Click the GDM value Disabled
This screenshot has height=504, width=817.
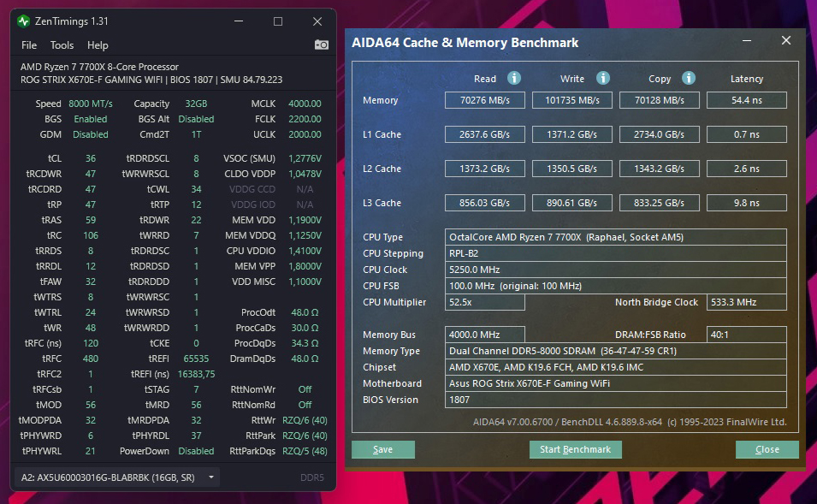[91, 134]
